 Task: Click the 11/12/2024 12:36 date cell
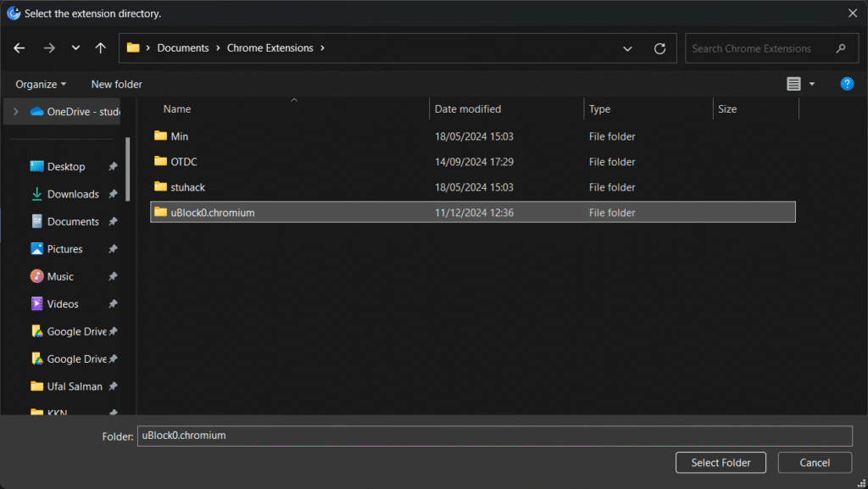pos(474,213)
